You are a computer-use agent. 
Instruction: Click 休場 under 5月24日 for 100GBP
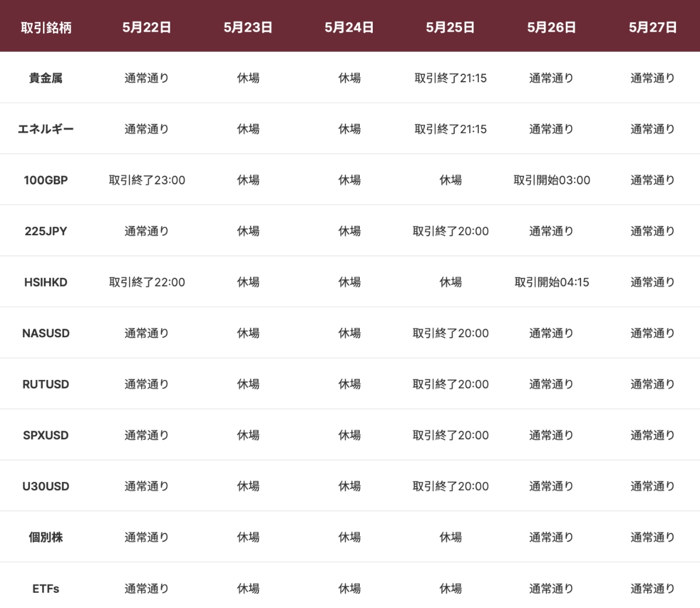pyautogui.click(x=349, y=180)
